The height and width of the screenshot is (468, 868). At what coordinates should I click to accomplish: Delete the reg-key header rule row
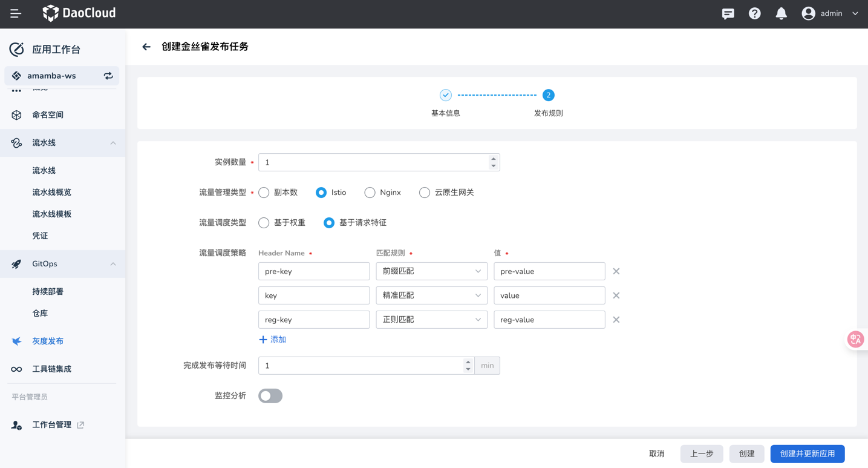[x=616, y=320]
